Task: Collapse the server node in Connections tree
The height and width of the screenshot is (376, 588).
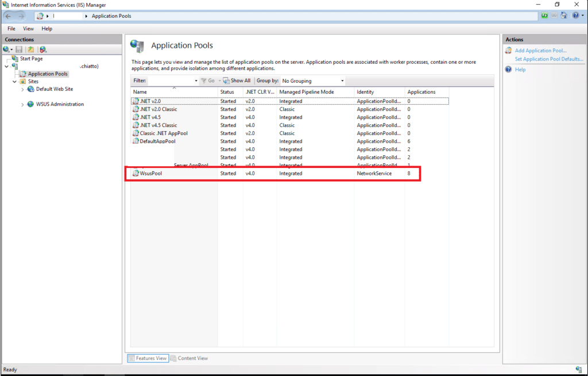Action: 6,67
